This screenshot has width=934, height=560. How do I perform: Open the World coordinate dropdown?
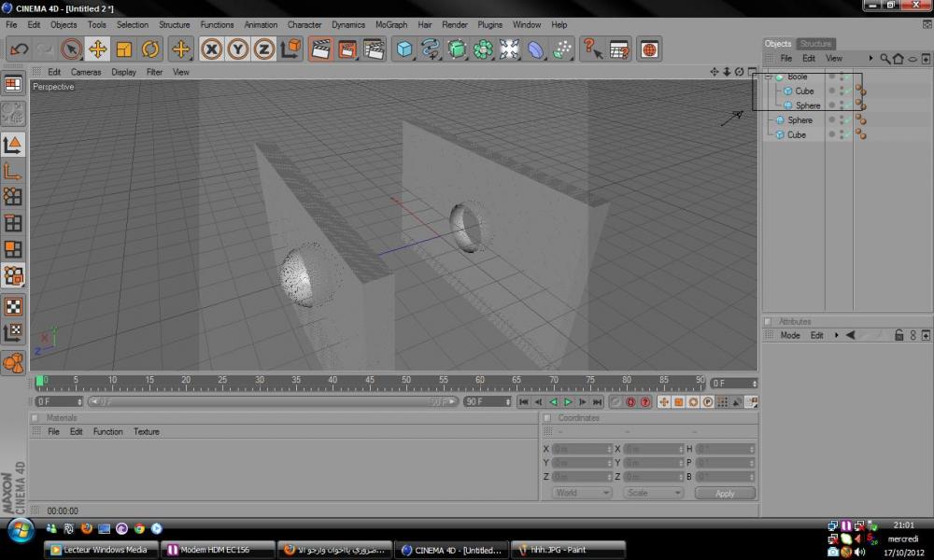coord(581,493)
